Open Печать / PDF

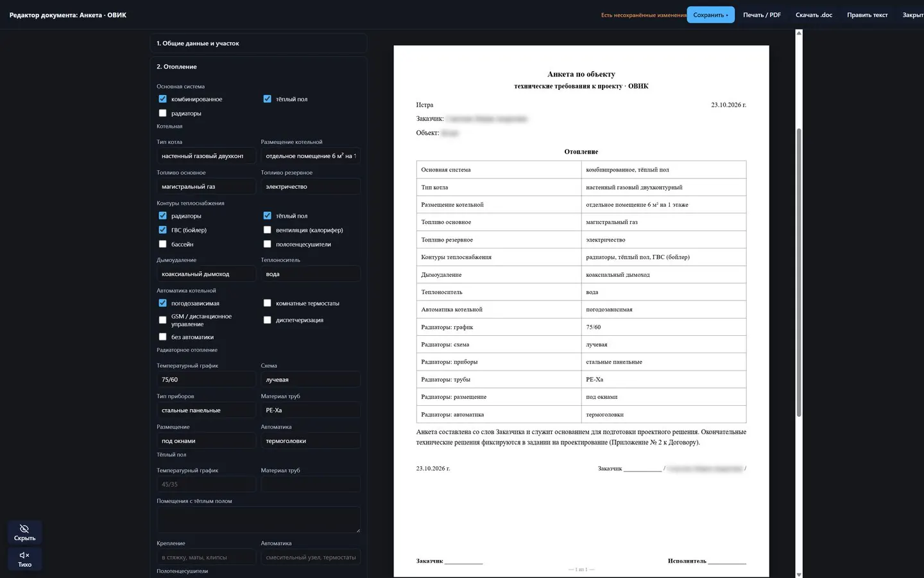click(762, 15)
